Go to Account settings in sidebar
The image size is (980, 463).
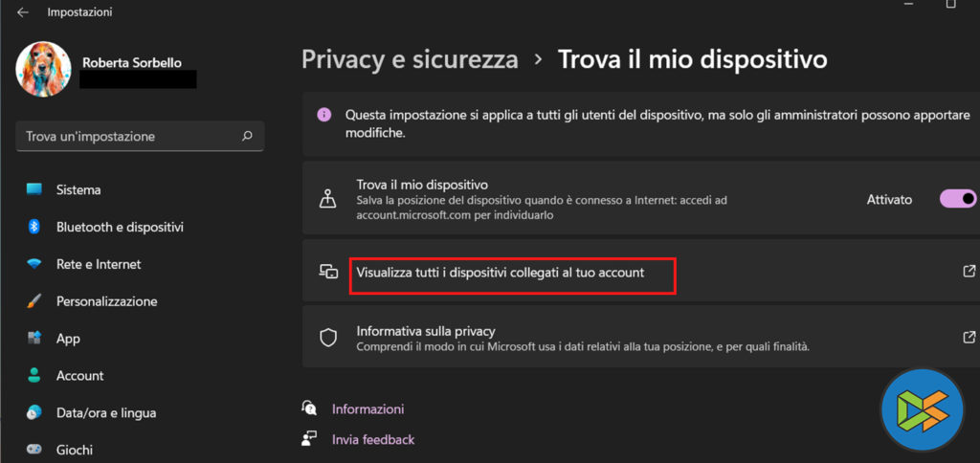[79, 376]
